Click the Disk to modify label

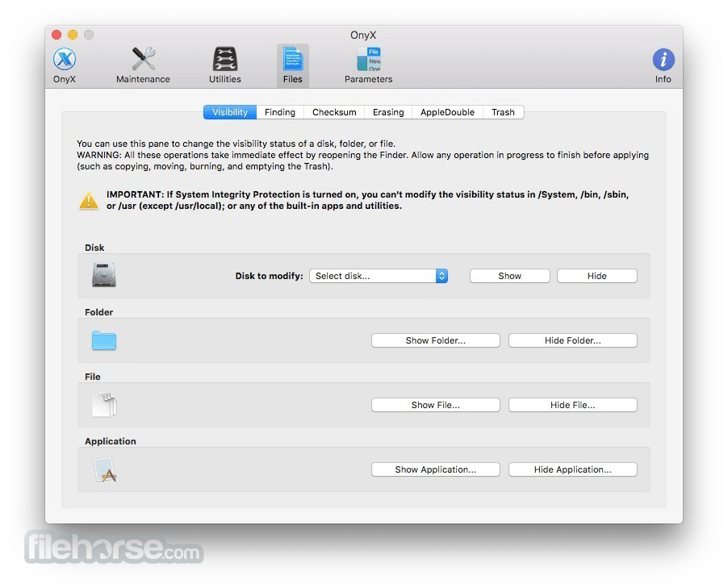click(269, 276)
